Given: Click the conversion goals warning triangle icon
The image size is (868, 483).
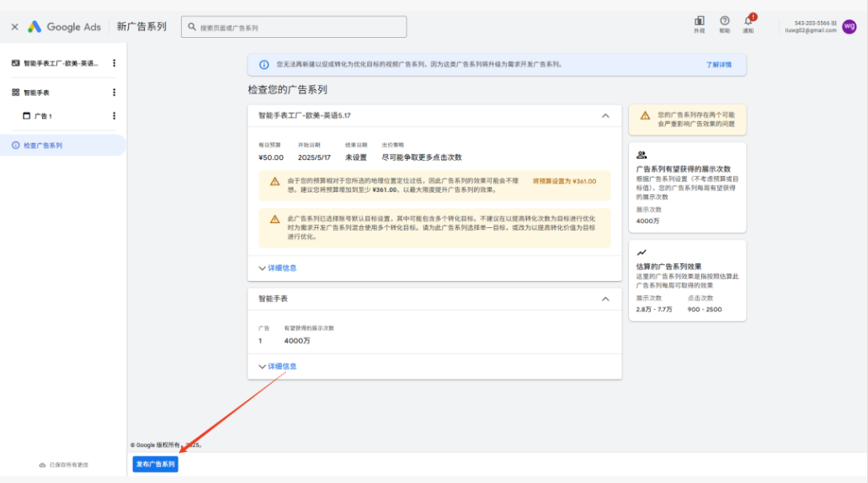Looking at the screenshot, I should point(274,219).
